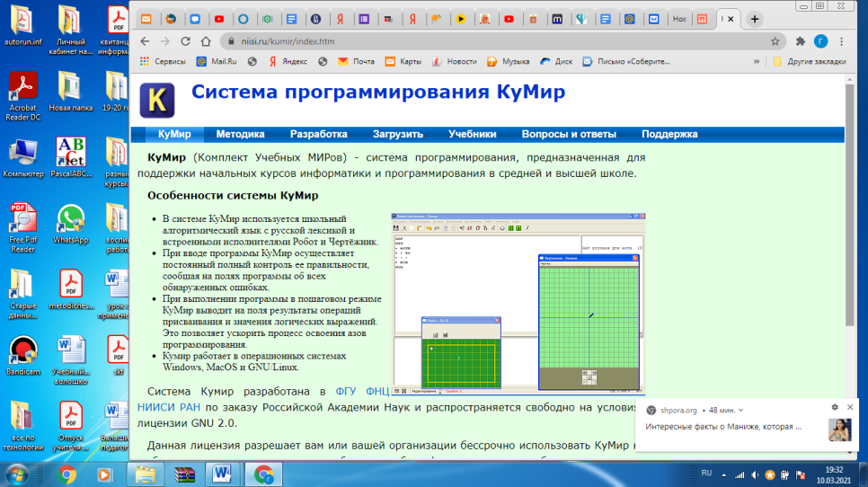
Task: Open the Chrome extensions puzzle icon
Action: [x=800, y=41]
